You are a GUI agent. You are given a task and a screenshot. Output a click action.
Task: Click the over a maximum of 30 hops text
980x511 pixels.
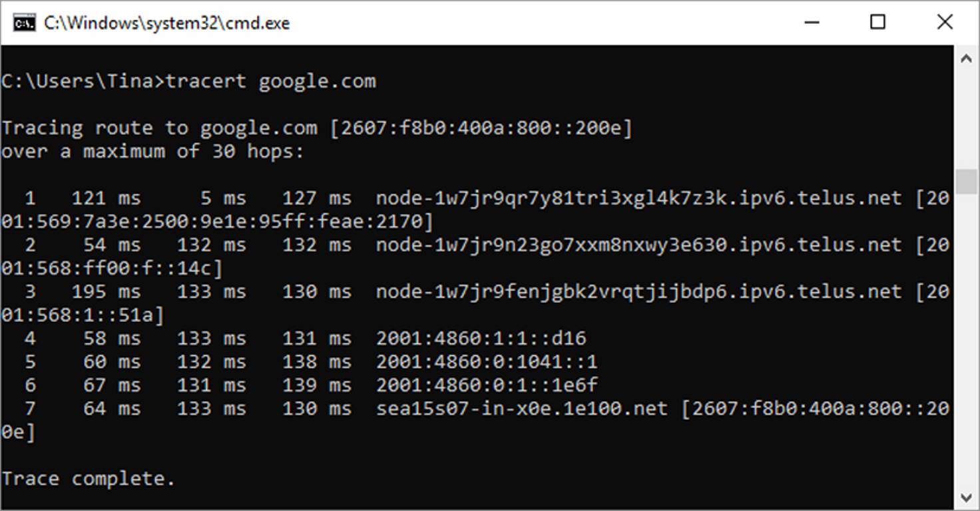point(153,151)
